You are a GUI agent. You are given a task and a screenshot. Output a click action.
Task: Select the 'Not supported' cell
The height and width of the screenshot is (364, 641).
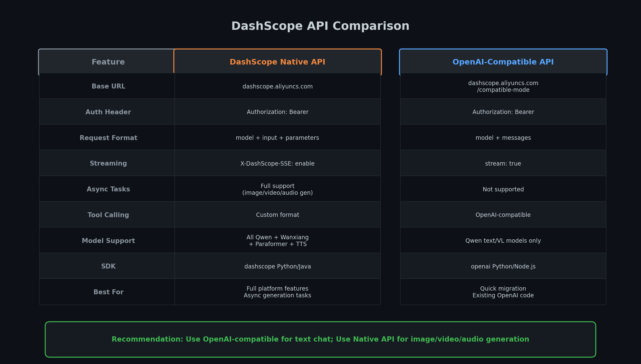503,190
